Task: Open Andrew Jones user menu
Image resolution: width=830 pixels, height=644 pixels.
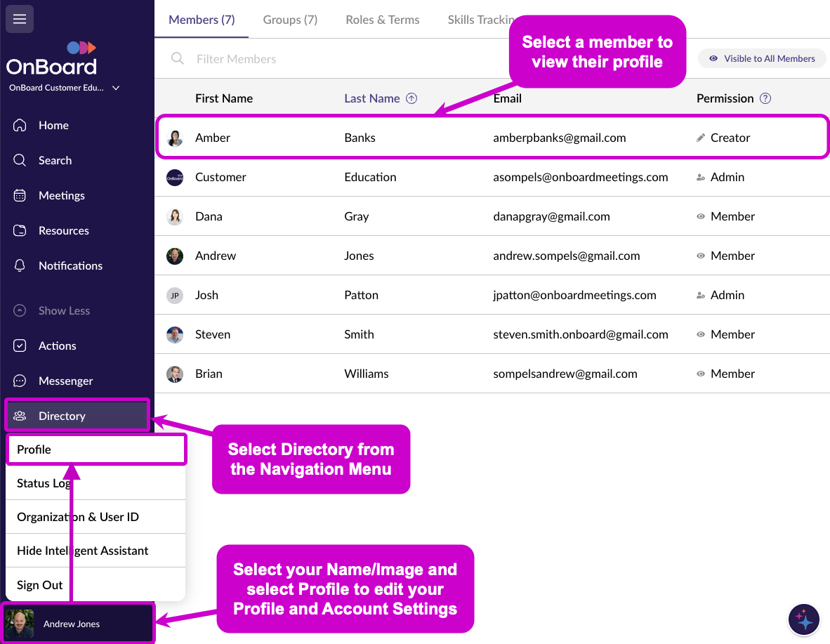Action: coord(71,624)
